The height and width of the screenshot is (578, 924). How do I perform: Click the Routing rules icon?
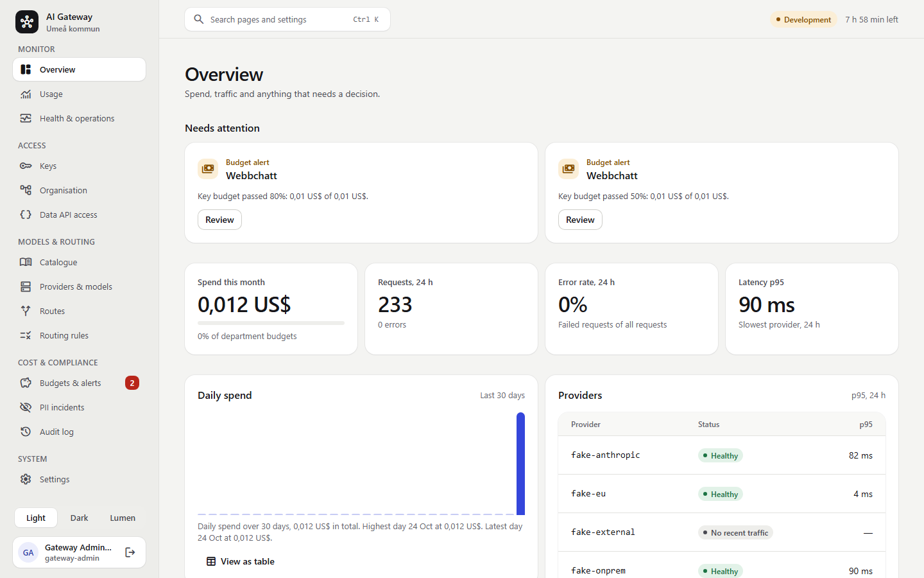click(x=26, y=336)
